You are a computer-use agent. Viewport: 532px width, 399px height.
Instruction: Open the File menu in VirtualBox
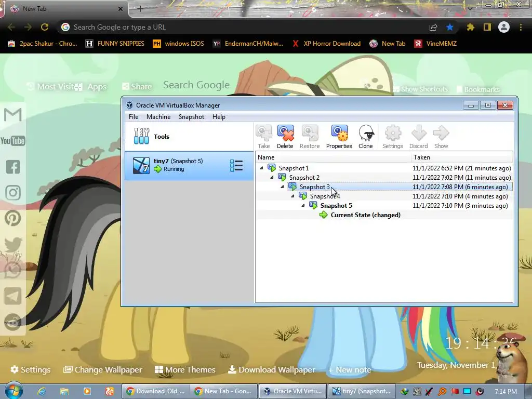click(134, 117)
